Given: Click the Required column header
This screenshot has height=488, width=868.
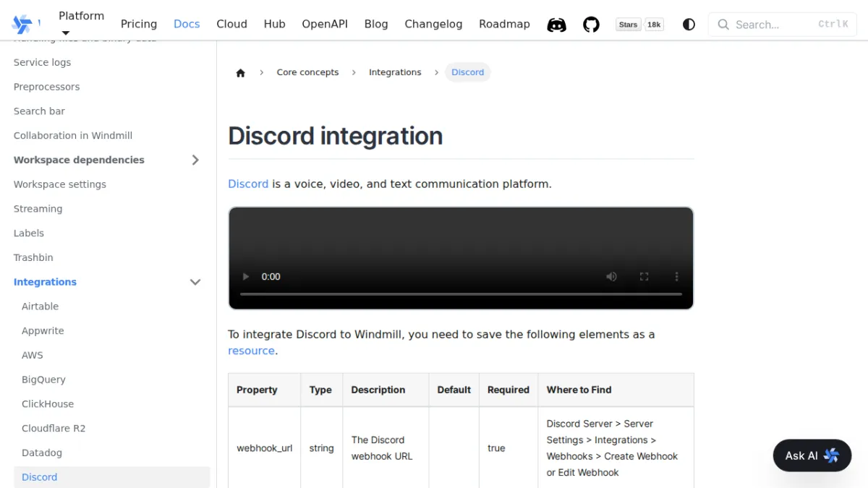Looking at the screenshot, I should coord(509,390).
